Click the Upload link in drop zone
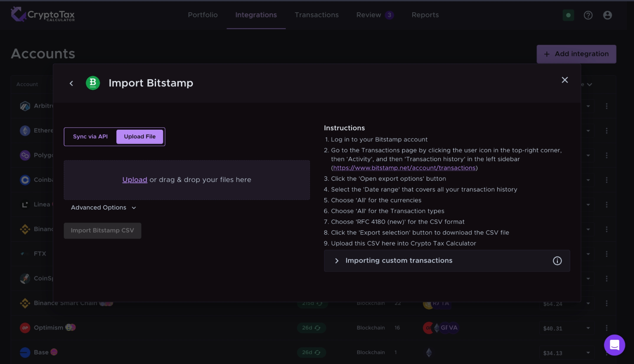 coord(134,180)
